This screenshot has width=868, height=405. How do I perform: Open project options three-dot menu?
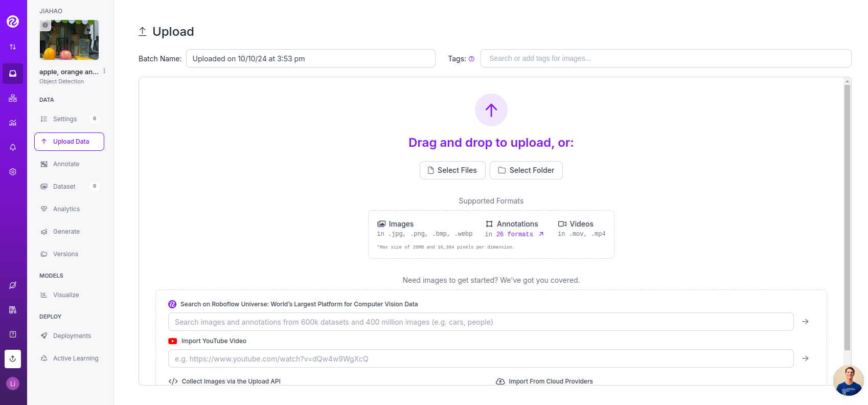pos(104,71)
